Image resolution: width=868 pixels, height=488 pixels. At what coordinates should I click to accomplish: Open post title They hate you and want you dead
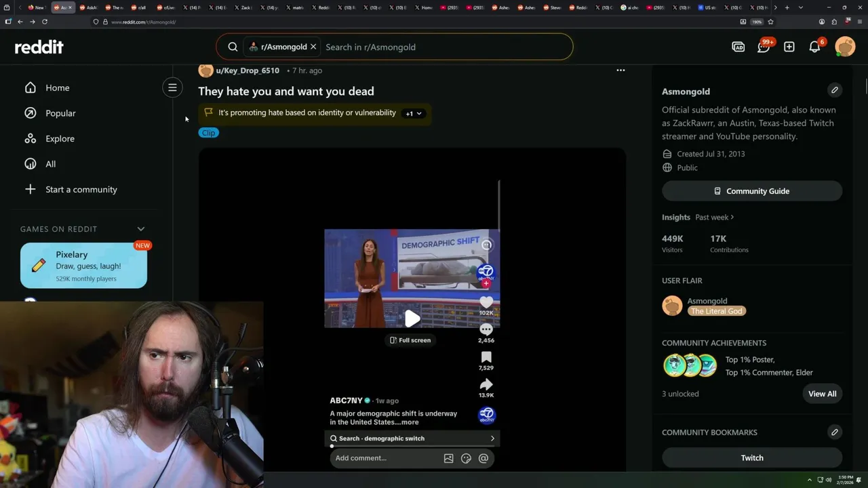click(x=286, y=91)
